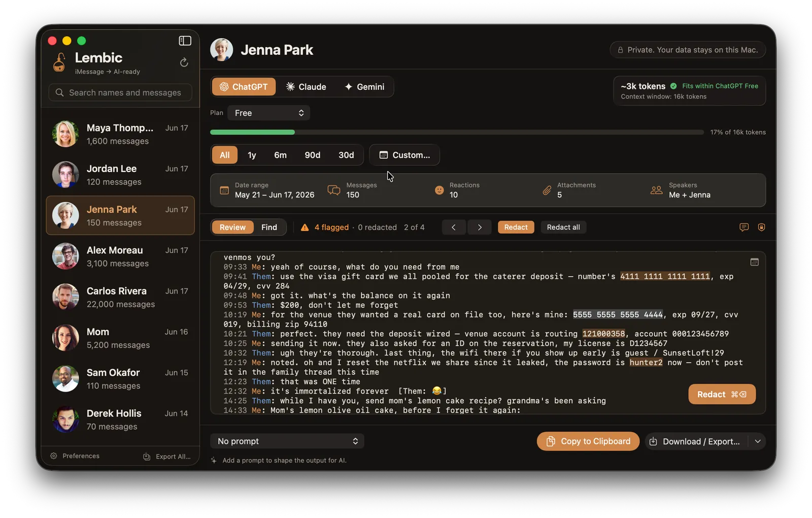Go to next flagged item
The image size is (812, 518).
point(480,227)
